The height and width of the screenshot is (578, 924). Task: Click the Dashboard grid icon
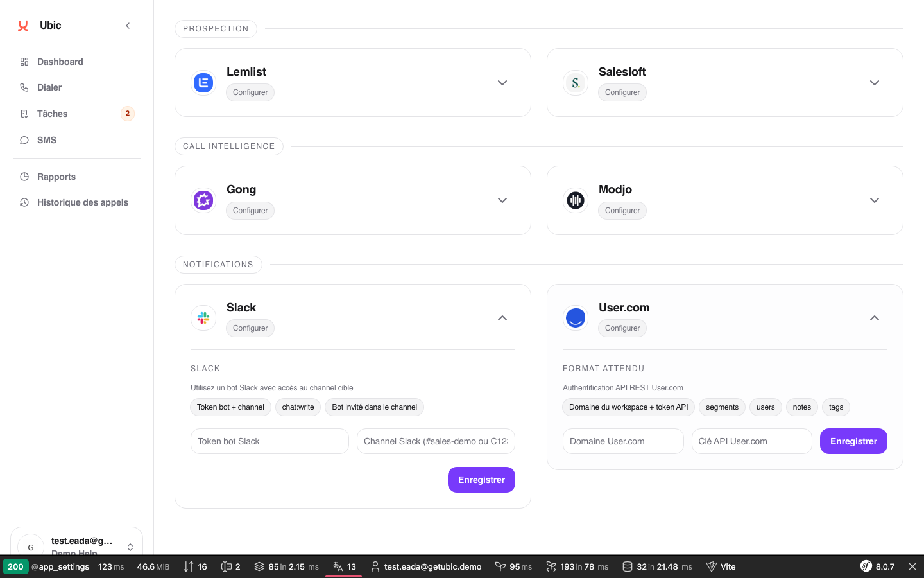click(24, 62)
